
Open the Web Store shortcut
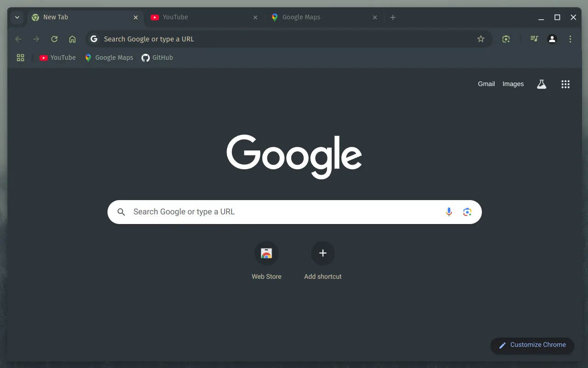coord(266,260)
